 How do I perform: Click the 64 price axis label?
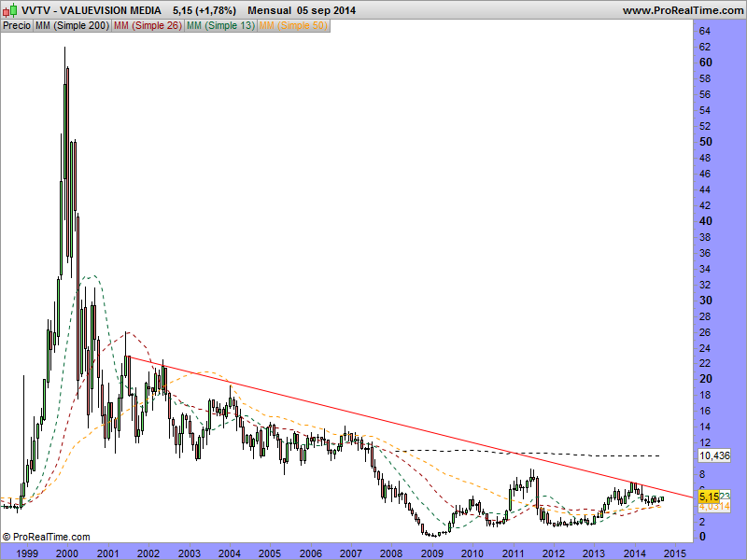705,31
